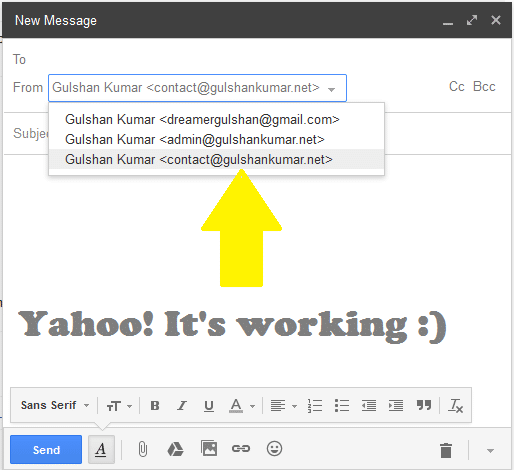Open the text color picker
This screenshot has width=514, height=470.
coord(242,406)
